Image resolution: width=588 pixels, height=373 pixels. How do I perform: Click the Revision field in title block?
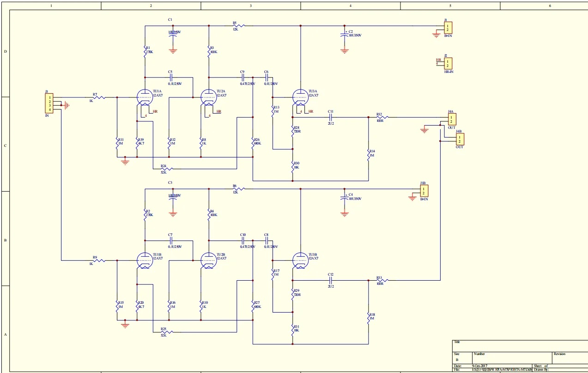[x=570, y=357]
